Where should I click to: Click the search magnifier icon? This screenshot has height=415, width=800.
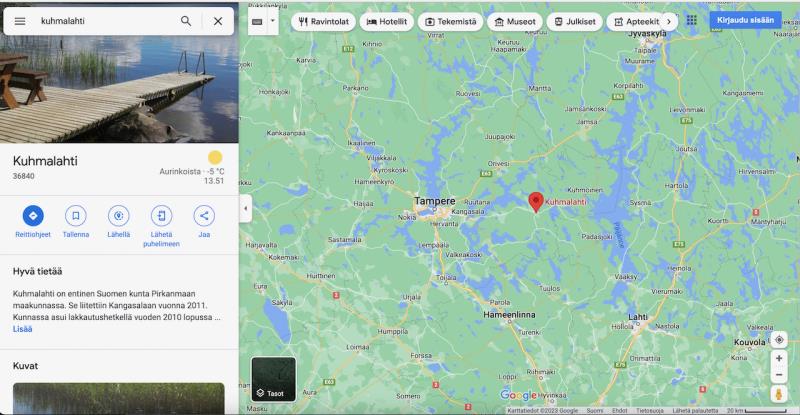tap(186, 21)
